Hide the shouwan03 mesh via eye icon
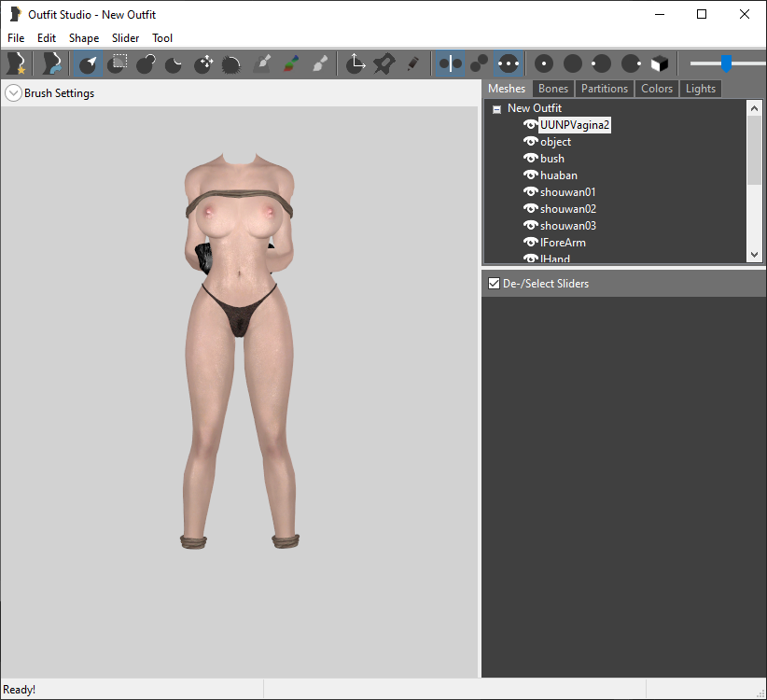Screen dimensions: 767x700 click(x=530, y=225)
